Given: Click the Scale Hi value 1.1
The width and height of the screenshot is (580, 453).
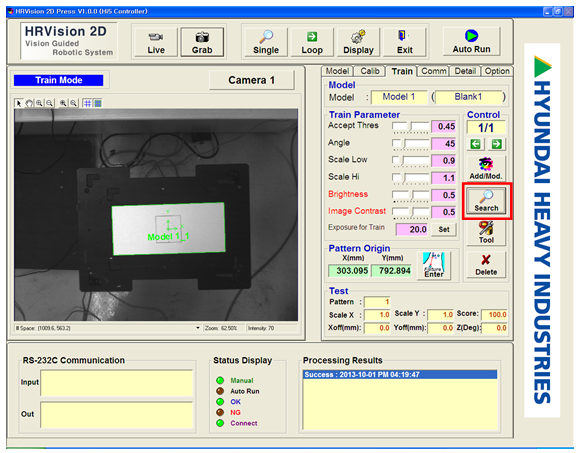Looking at the screenshot, I should [444, 178].
